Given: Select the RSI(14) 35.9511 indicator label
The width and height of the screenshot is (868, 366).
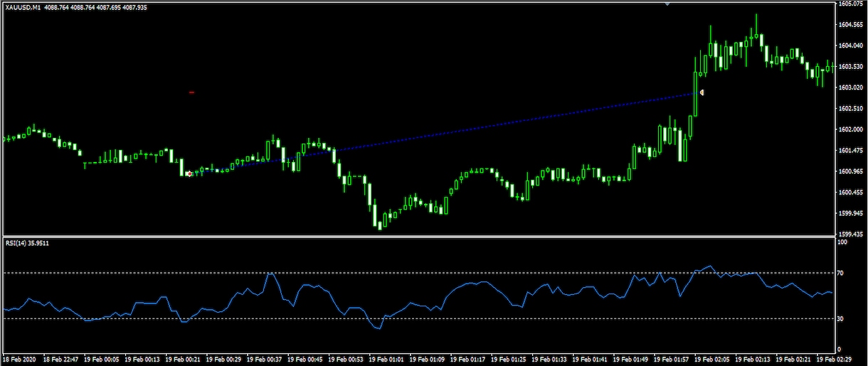Looking at the screenshot, I should pos(27,243).
